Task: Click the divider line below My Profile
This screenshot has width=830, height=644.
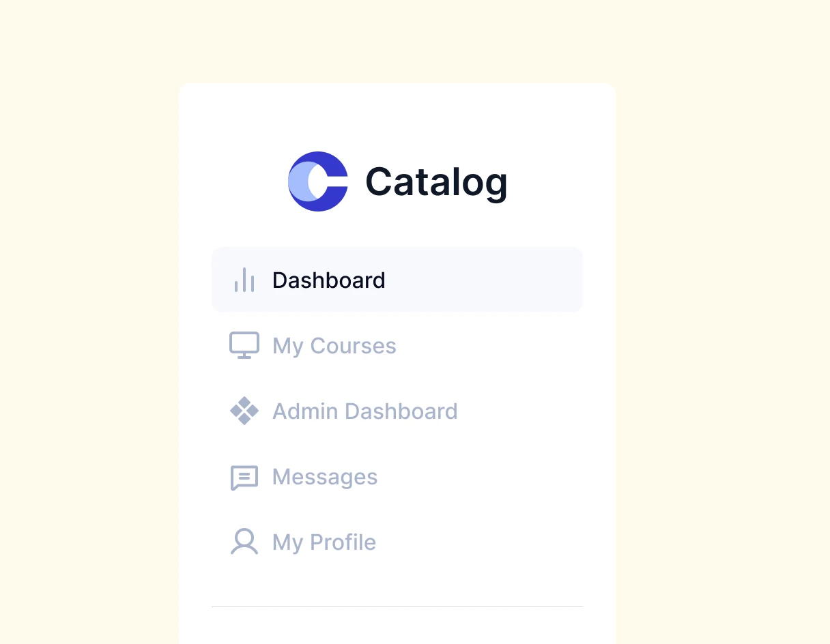Action: 397,606
